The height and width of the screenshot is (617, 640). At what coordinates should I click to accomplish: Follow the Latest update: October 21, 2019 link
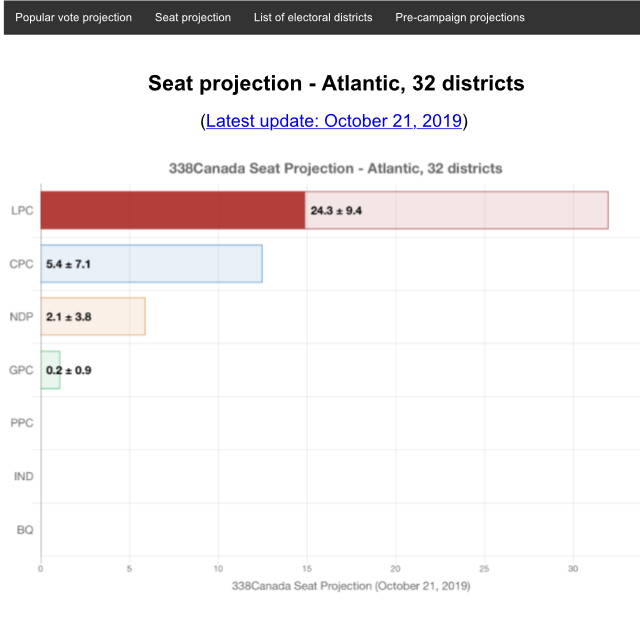pos(334,121)
